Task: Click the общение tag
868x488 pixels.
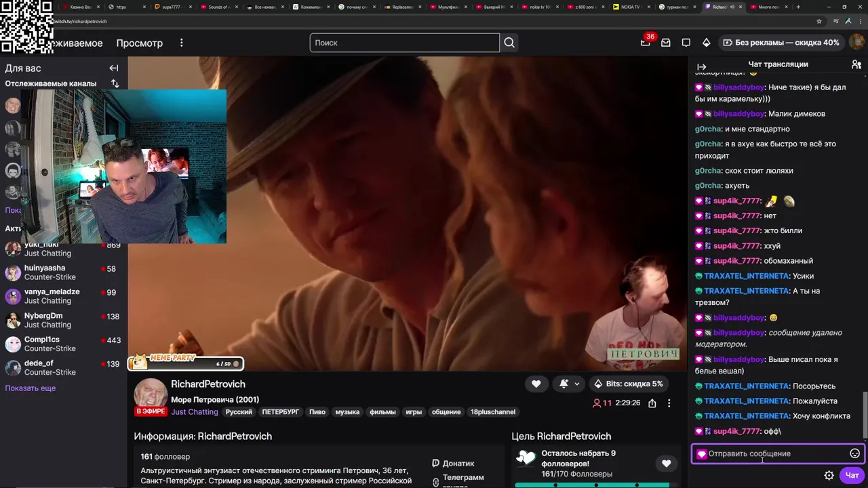Action: pos(446,411)
